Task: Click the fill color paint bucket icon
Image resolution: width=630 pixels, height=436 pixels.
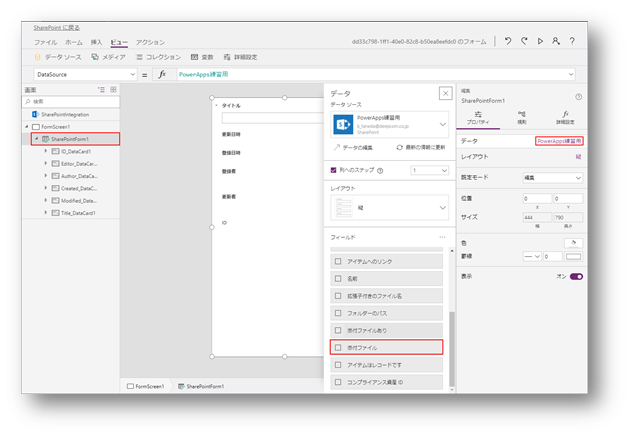Action: (575, 242)
